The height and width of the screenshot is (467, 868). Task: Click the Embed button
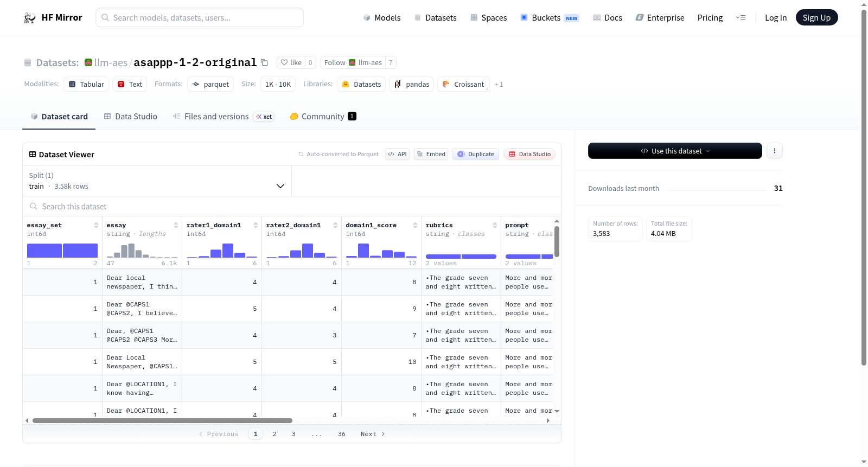click(x=431, y=154)
